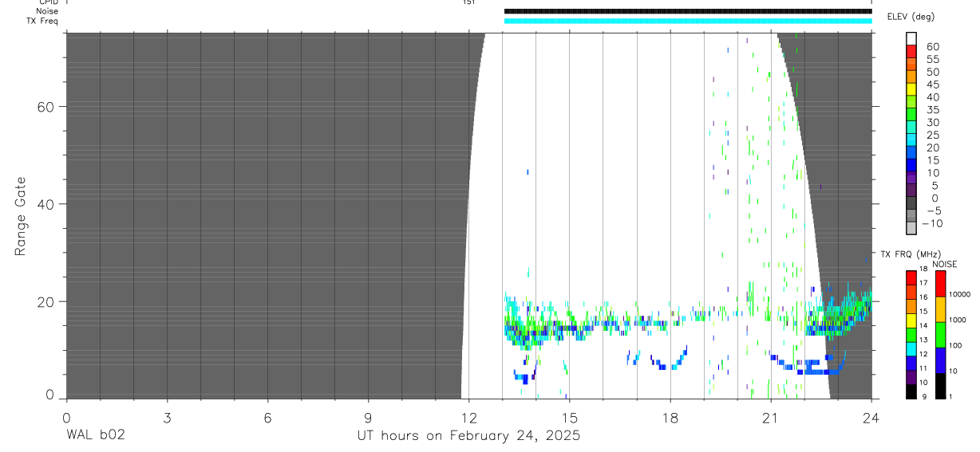Click the green swatch of the NOISE colorbar
Screen dimensions: 980x452
[940, 335]
